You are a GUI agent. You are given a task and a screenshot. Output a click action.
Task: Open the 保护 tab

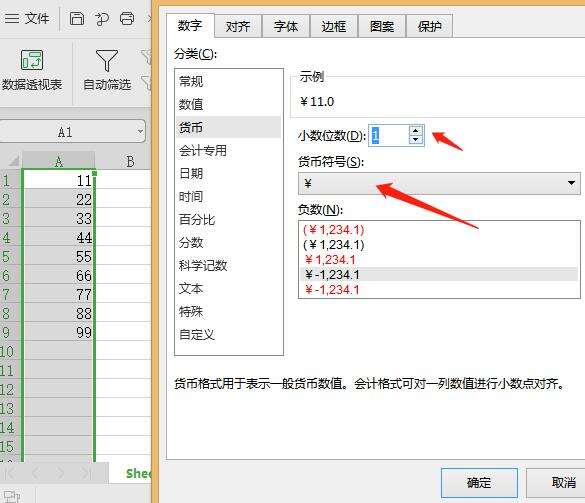click(429, 26)
